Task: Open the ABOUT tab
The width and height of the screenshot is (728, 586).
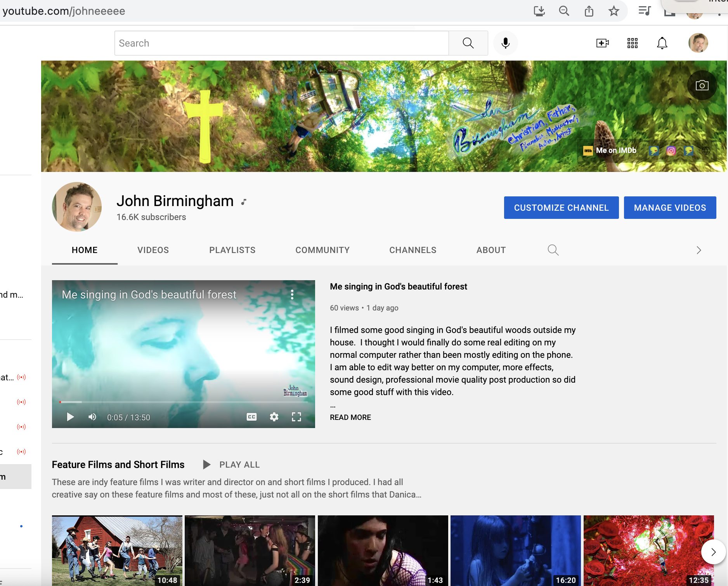Action: tap(491, 250)
